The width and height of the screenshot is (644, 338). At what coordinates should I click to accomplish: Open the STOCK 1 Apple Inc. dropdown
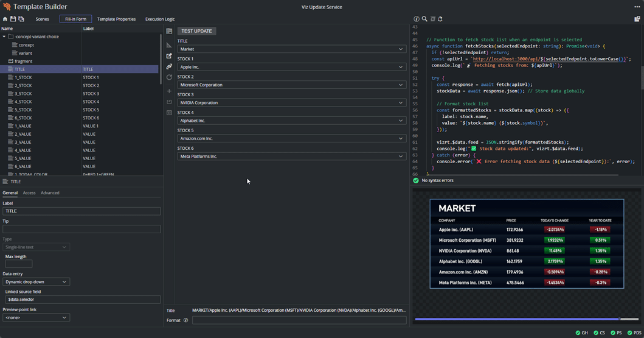click(x=291, y=67)
